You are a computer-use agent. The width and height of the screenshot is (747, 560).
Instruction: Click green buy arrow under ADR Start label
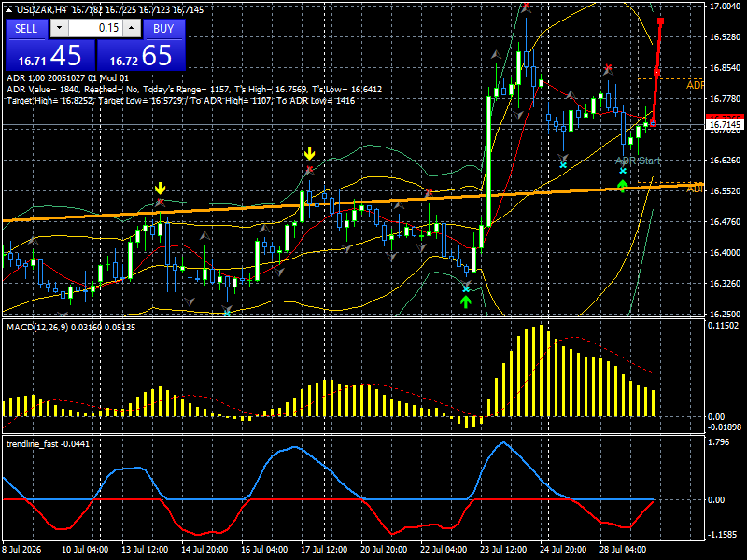(622, 186)
